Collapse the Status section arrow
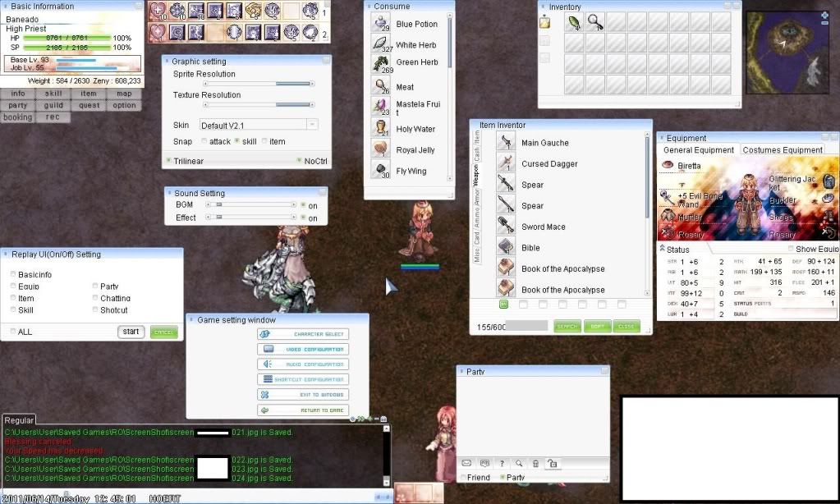This screenshot has width=840, height=504. (x=662, y=249)
